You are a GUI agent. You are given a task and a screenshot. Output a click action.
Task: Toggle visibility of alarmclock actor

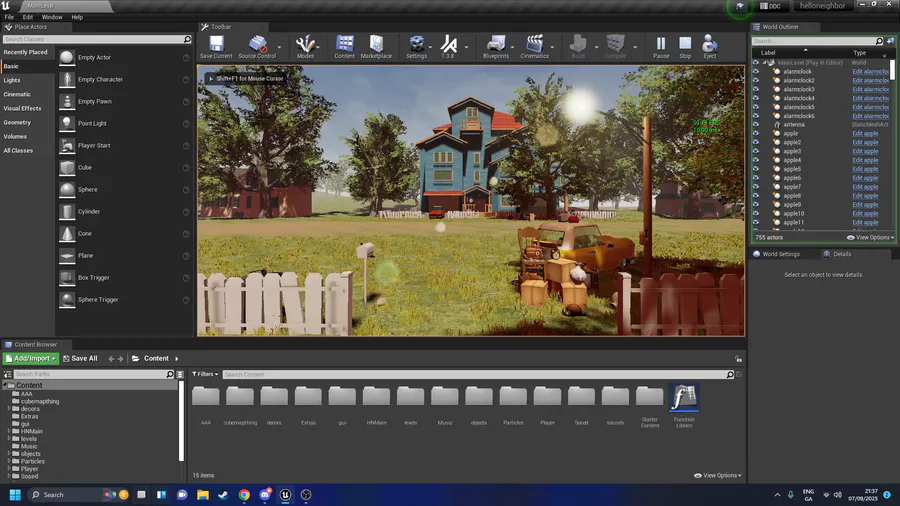(756, 72)
